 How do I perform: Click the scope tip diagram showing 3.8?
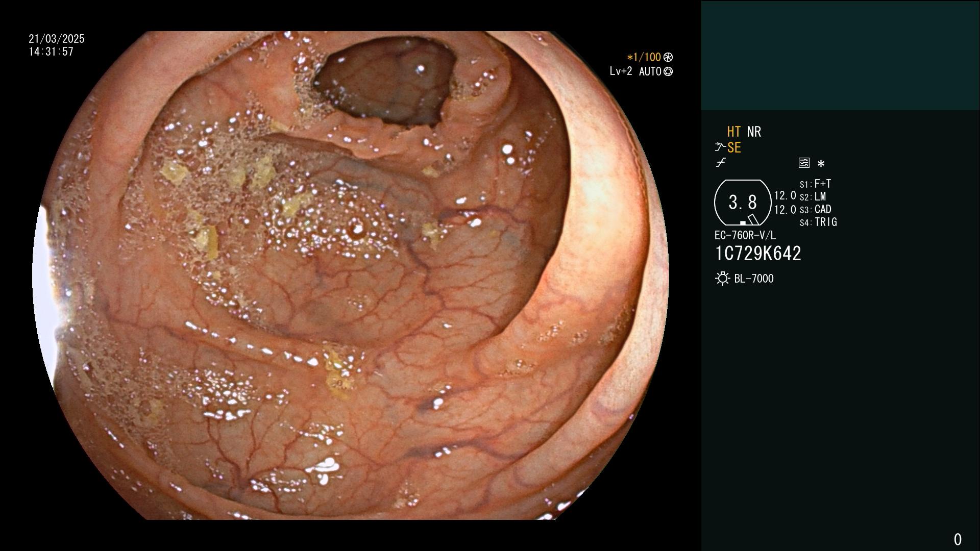(743, 203)
